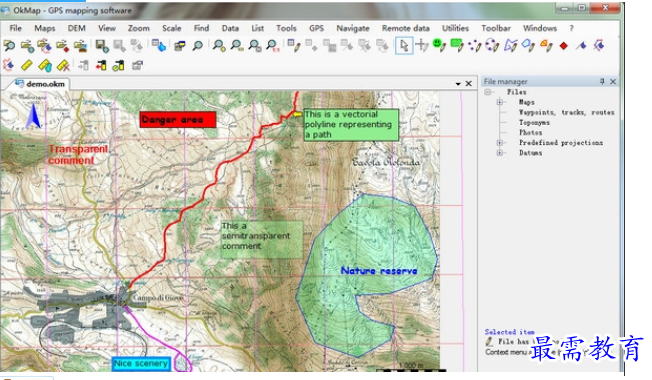Toggle the File manager pin button
Viewport: 652px width, 380px height.
(602, 81)
